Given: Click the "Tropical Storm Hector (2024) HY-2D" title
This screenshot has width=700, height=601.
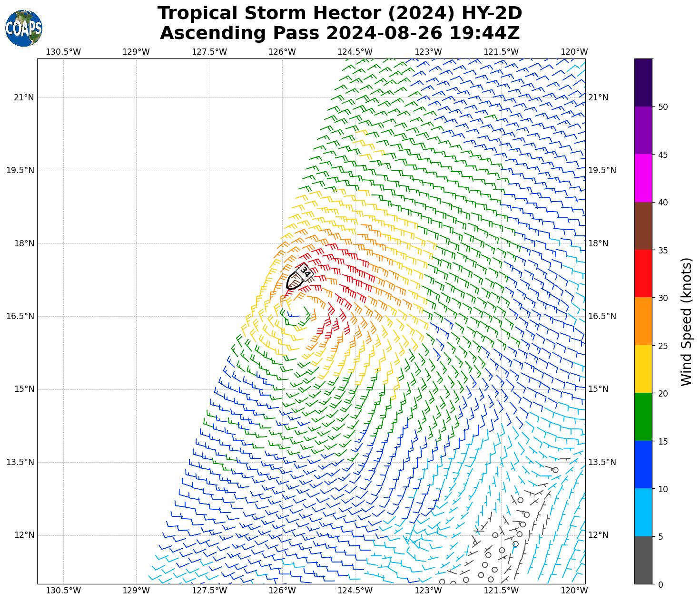Looking at the screenshot, I should (x=340, y=13).
